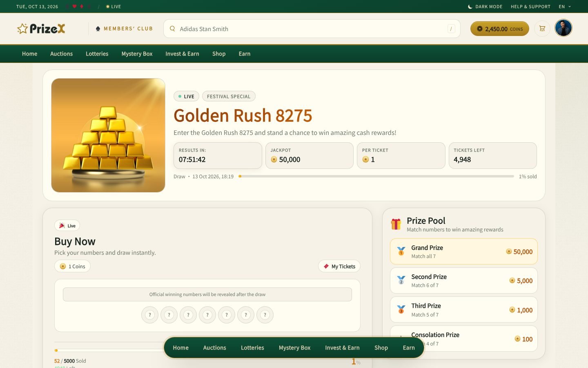Click the Live badge above Buy Now
This screenshot has width=588, height=368.
tap(67, 225)
